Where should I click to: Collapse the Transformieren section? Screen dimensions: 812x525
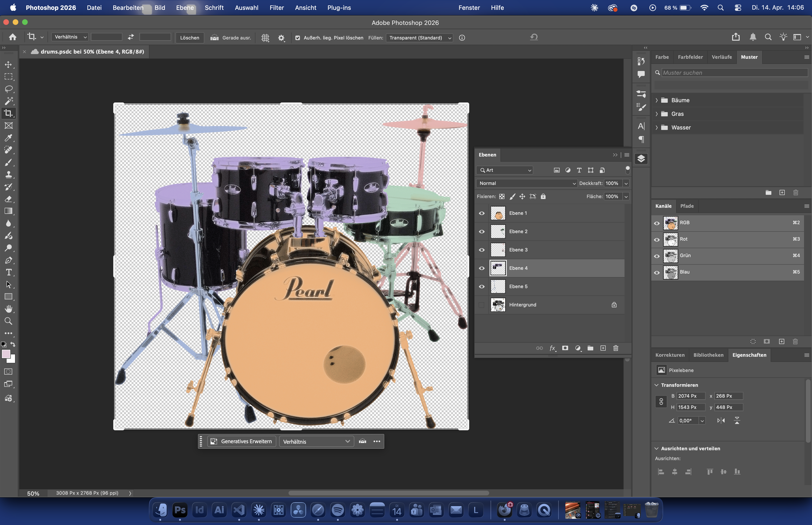pyautogui.click(x=657, y=385)
